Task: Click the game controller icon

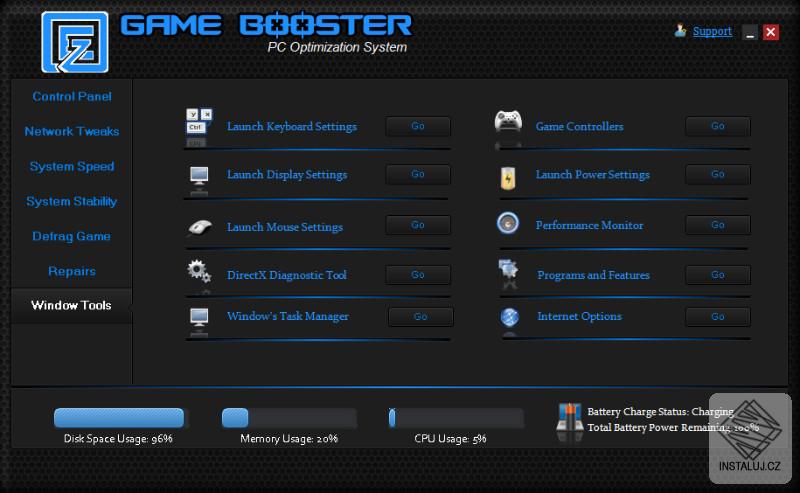Action: (x=508, y=121)
